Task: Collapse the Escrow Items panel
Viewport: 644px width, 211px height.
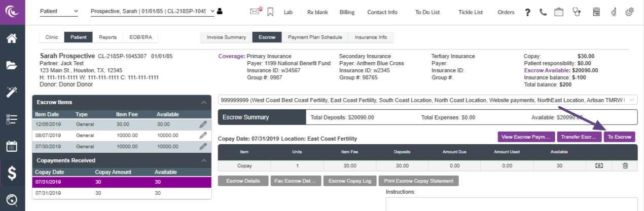Action: pos(204,102)
